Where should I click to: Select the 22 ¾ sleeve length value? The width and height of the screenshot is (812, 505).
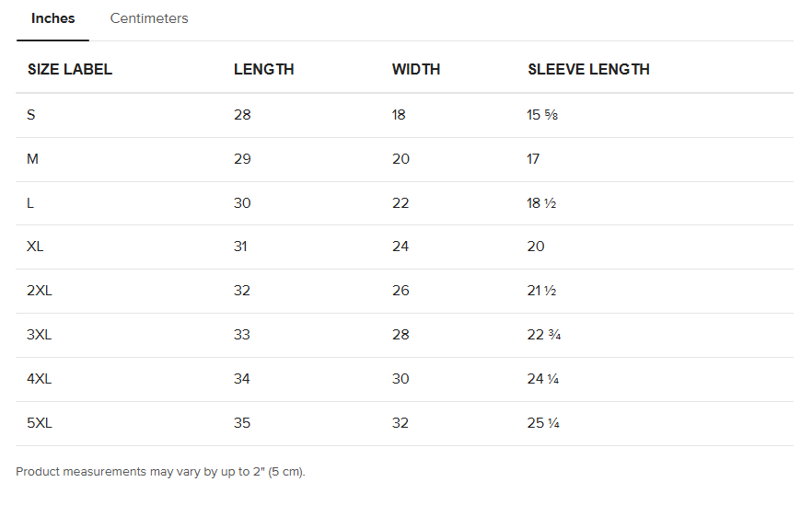pyautogui.click(x=544, y=335)
